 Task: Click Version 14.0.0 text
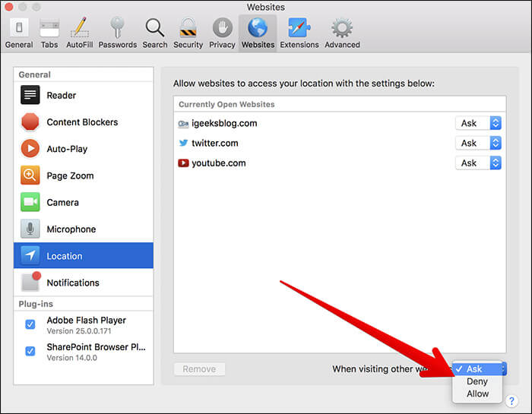pyautogui.click(x=72, y=358)
